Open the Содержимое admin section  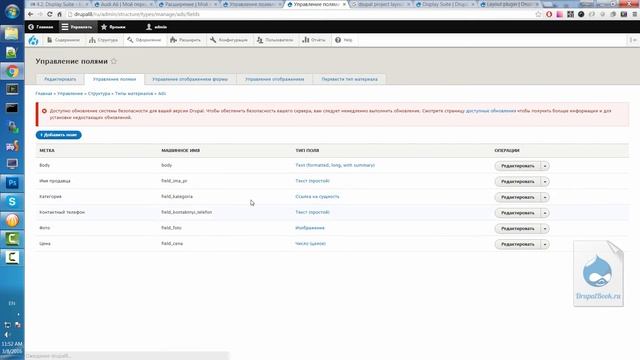point(63,40)
